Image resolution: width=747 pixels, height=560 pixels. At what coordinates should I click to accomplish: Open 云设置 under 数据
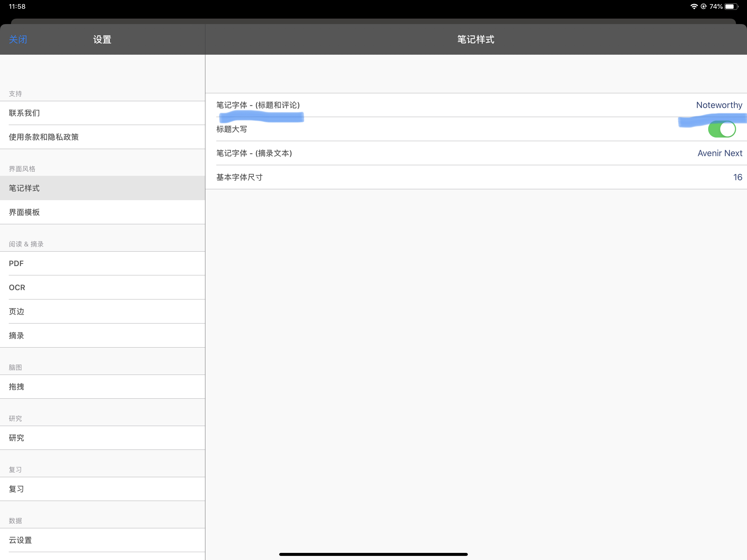102,540
